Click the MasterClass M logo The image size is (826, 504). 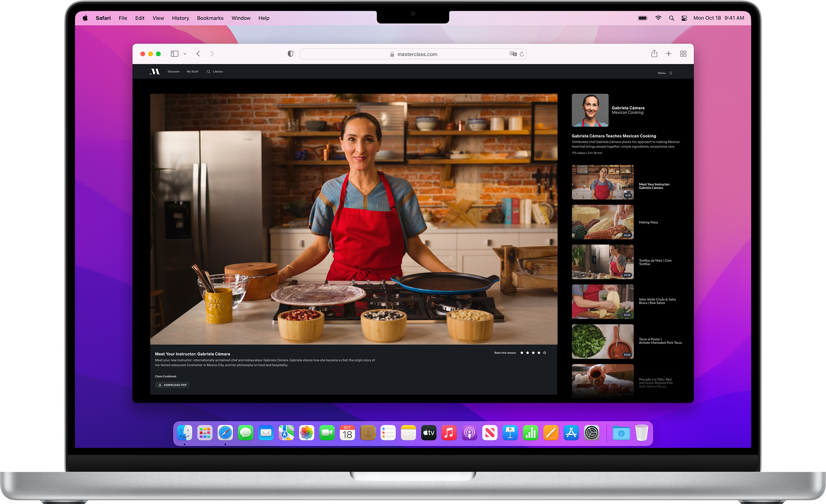[155, 71]
